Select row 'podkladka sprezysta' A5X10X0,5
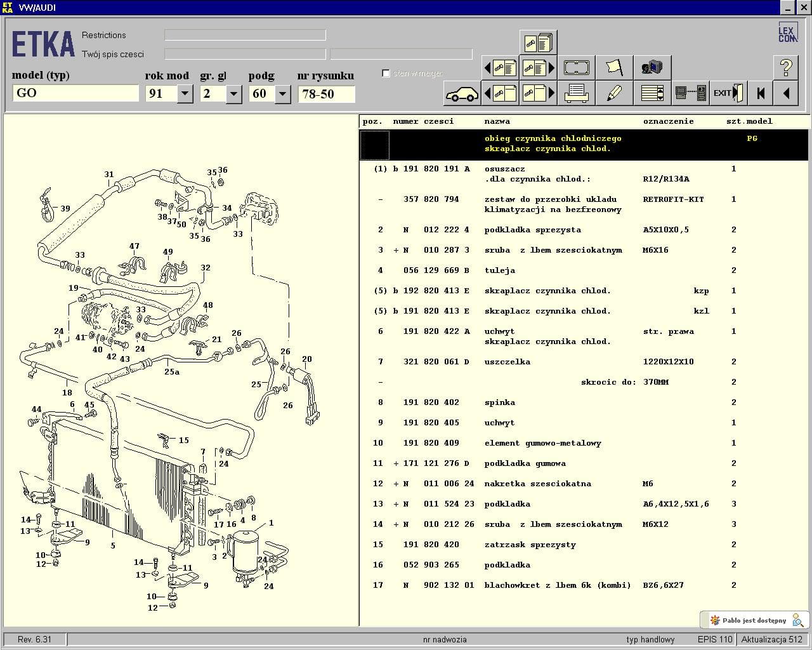The width and height of the screenshot is (812, 650). pyautogui.click(x=584, y=230)
